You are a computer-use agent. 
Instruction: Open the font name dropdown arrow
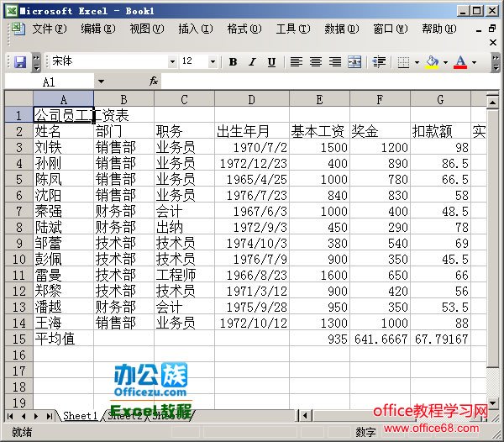click(x=172, y=61)
